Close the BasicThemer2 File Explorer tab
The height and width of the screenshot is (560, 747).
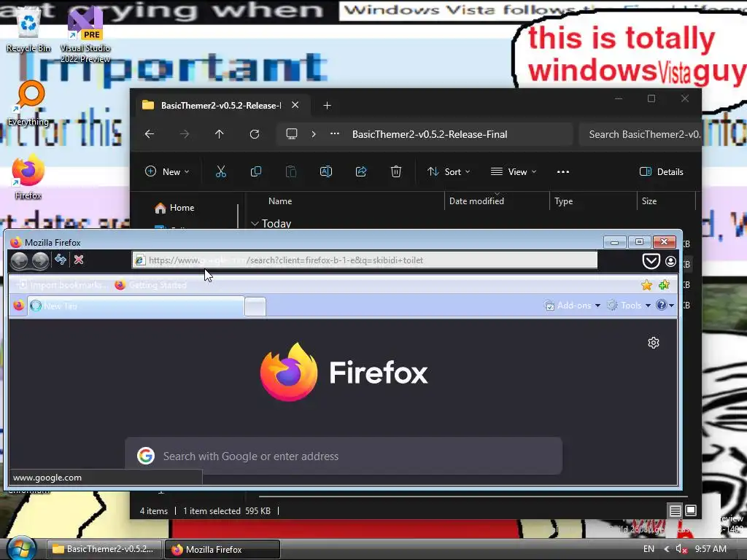tap(295, 105)
